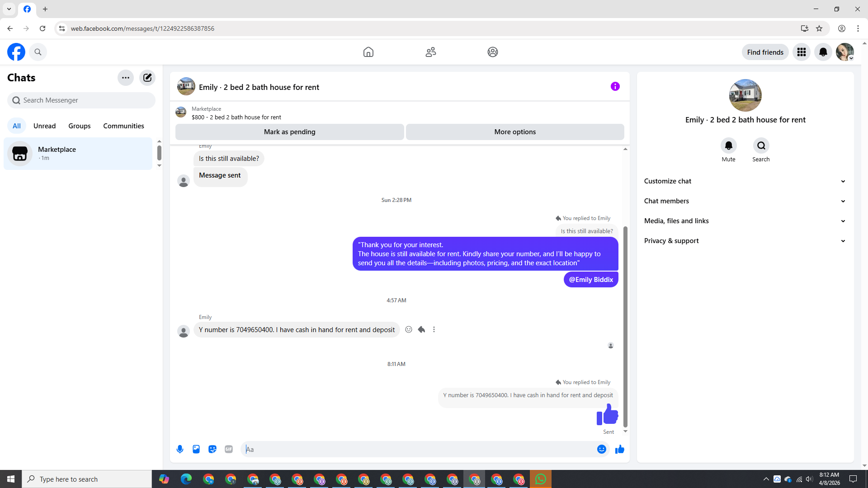The width and height of the screenshot is (868, 488).
Task: Open the GIF picker
Action: point(229,449)
